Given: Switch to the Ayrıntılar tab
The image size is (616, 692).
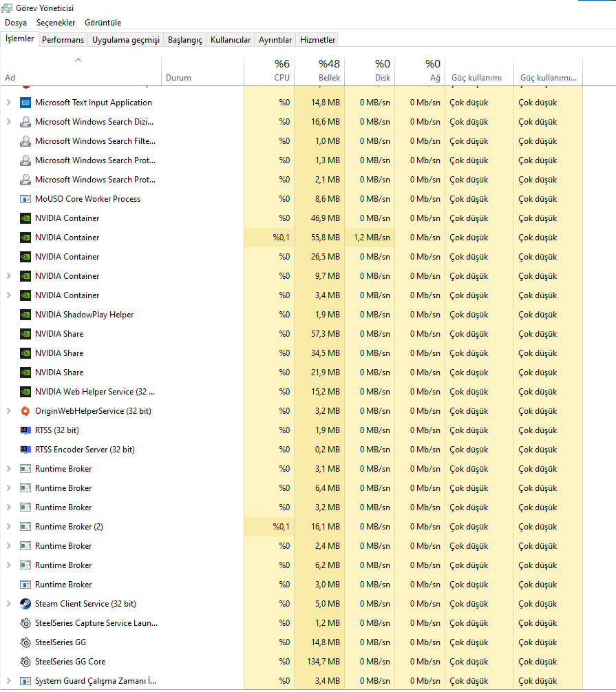Looking at the screenshot, I should point(275,40).
